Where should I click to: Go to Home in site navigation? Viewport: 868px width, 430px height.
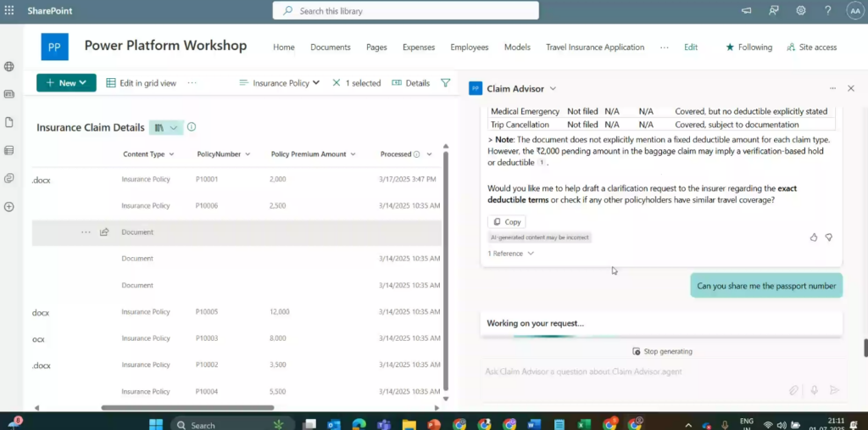click(283, 47)
